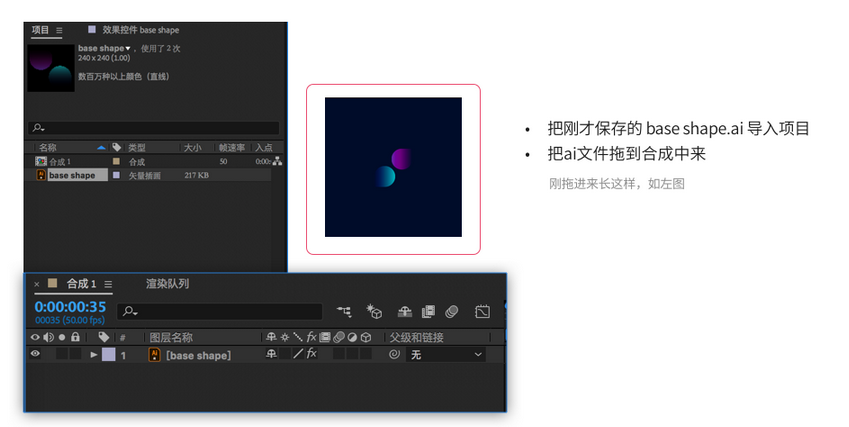849x427 pixels.
Task: Click the current time 0:00:00:35 display
Action: point(70,307)
